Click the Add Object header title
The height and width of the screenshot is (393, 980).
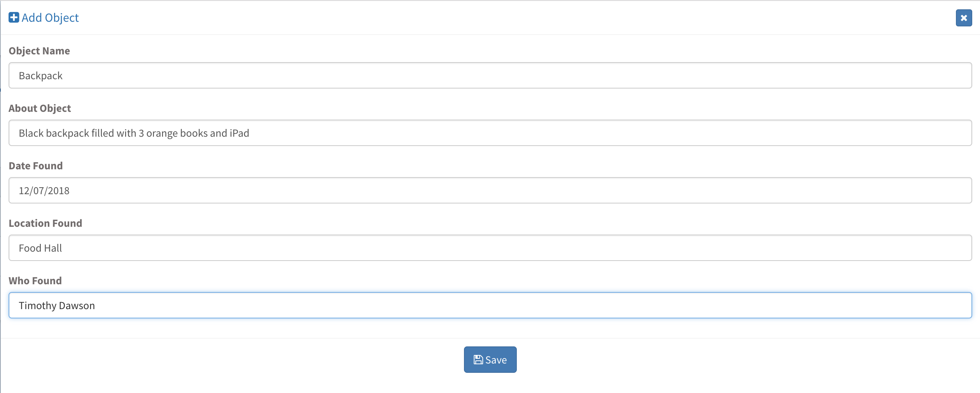click(50, 18)
